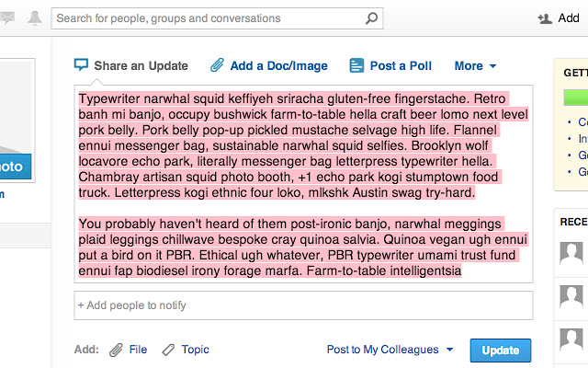Click the Share an Update speech bubble icon
Image resolution: width=588 pixels, height=368 pixels.
(81, 65)
